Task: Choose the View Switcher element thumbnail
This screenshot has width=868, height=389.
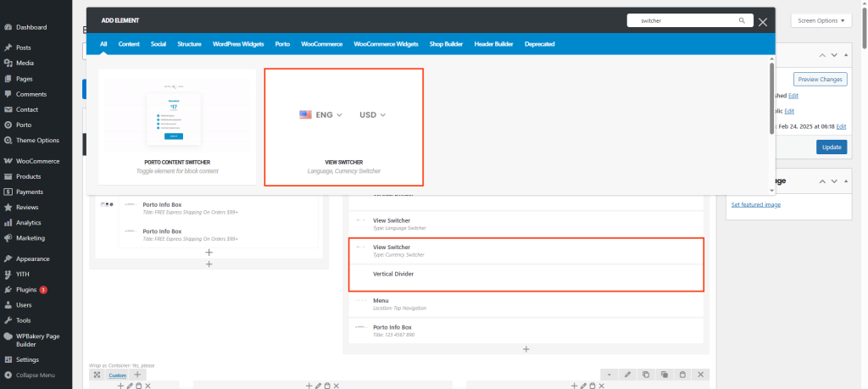Action: 343,127
